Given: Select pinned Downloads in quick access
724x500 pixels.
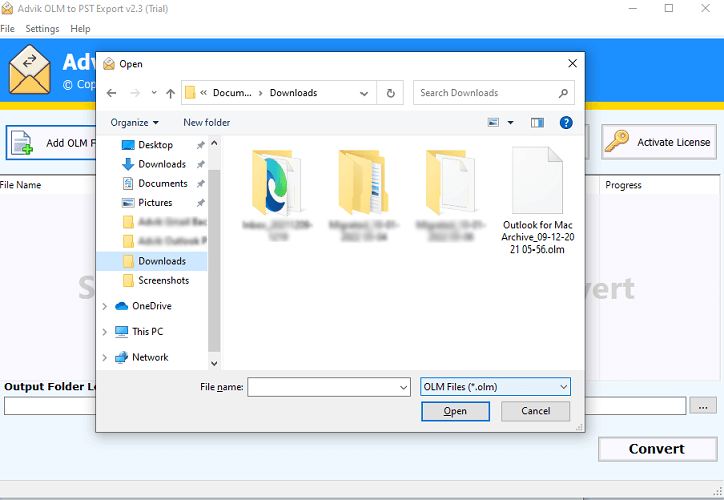Looking at the screenshot, I should pyautogui.click(x=162, y=164).
